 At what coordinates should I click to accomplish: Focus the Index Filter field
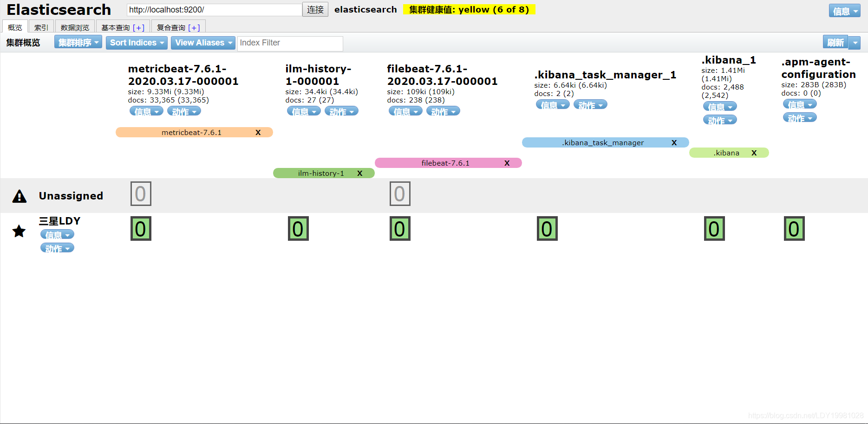290,43
